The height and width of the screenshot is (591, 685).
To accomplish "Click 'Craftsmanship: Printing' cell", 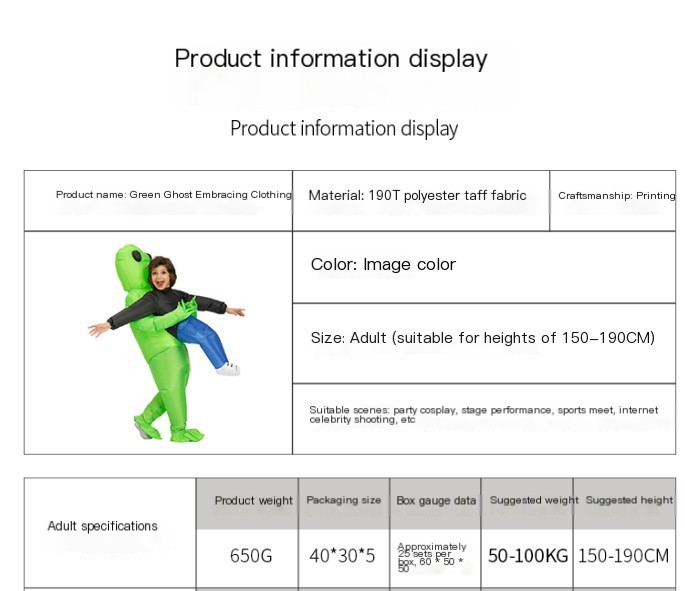I will 612,200.
